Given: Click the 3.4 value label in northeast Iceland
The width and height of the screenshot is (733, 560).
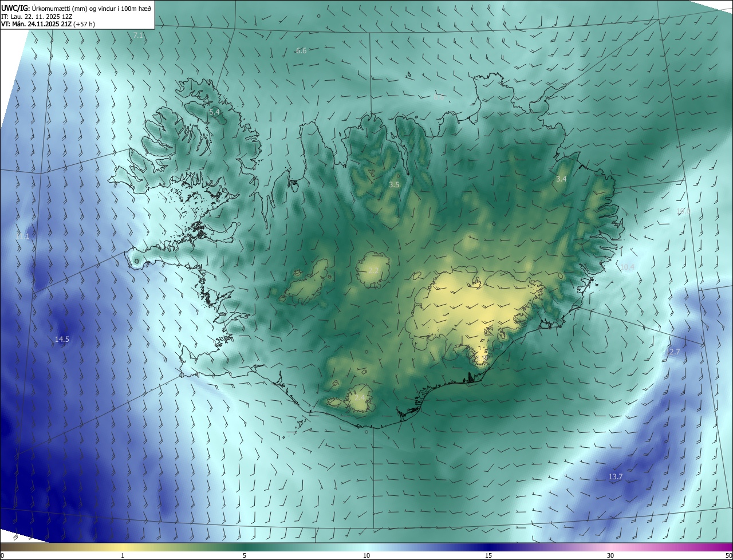Looking at the screenshot, I should point(561,179).
